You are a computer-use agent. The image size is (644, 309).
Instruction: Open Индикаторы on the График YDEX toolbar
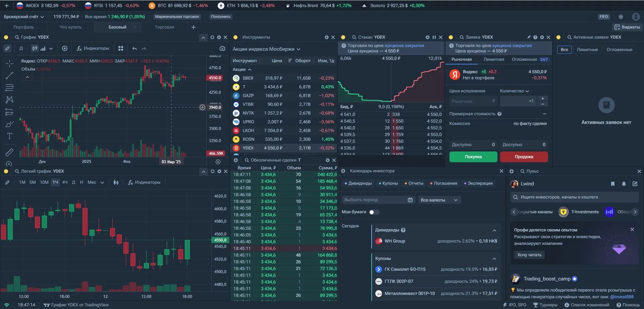click(x=93, y=48)
